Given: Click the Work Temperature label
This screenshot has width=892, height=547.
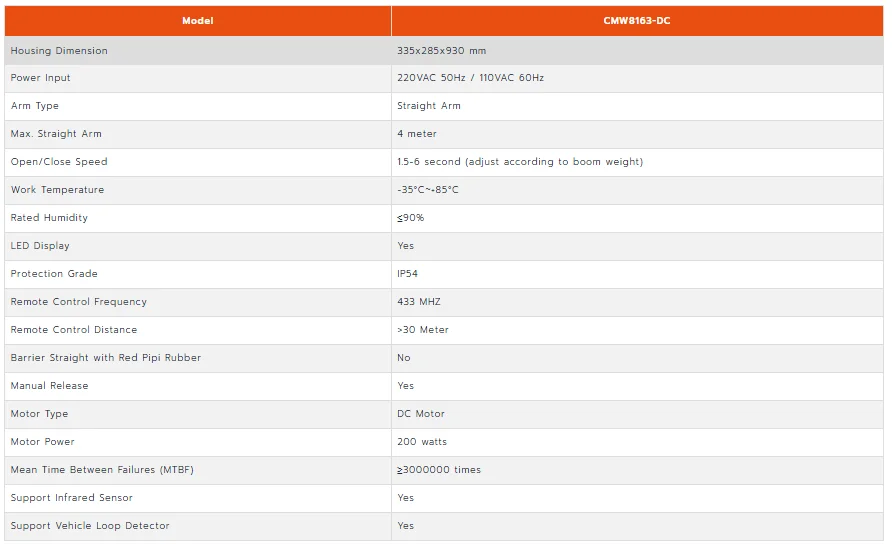Looking at the screenshot, I should (x=57, y=190).
